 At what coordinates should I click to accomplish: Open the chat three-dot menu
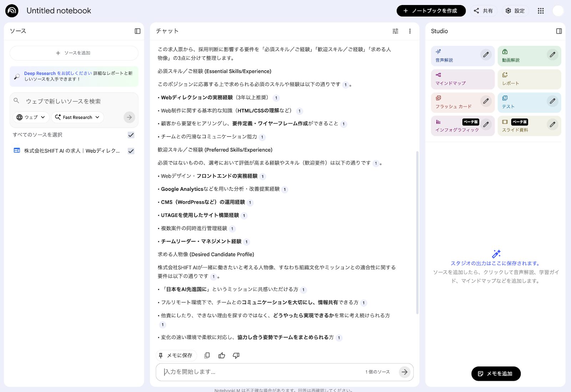coord(410,31)
